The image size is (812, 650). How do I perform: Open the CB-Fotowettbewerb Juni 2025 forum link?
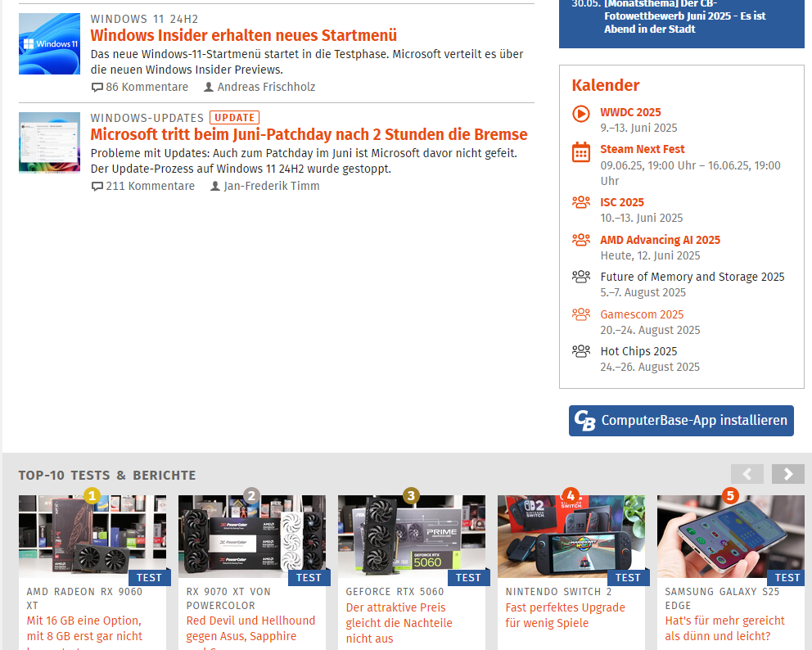click(684, 16)
